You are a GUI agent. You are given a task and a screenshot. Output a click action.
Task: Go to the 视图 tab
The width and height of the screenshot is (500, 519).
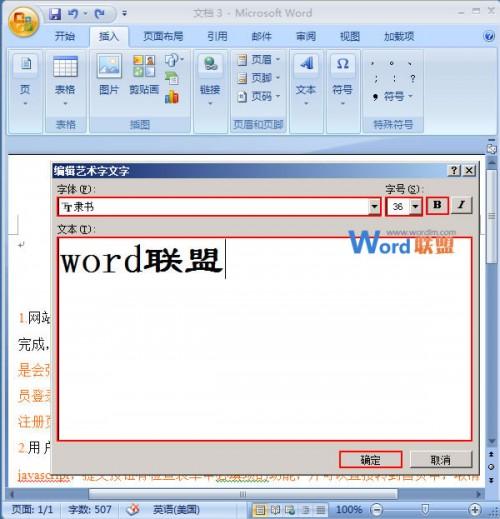(350, 36)
